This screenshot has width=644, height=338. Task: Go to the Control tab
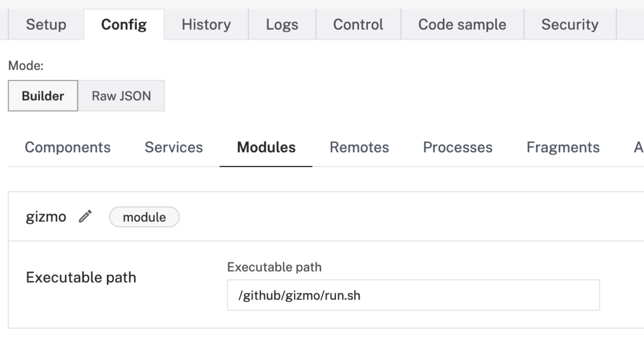[358, 24]
